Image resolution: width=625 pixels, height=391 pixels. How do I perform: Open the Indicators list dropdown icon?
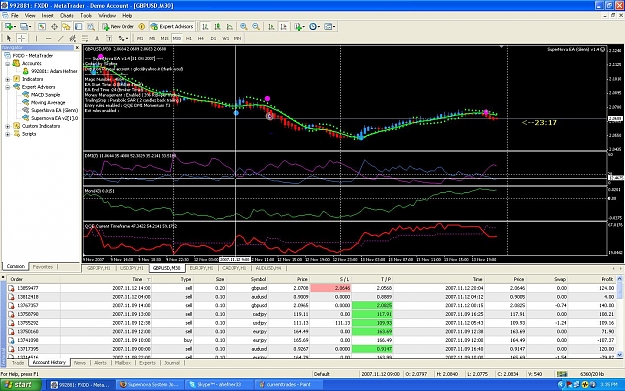(299, 27)
